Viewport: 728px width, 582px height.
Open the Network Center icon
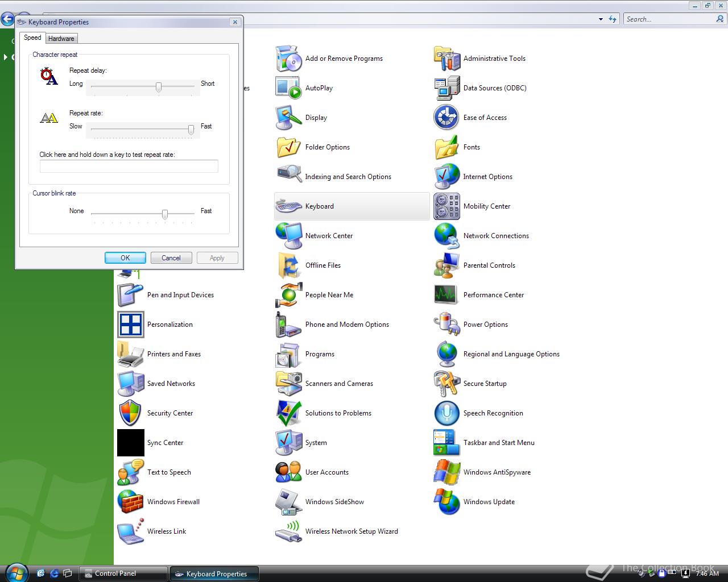coord(288,236)
